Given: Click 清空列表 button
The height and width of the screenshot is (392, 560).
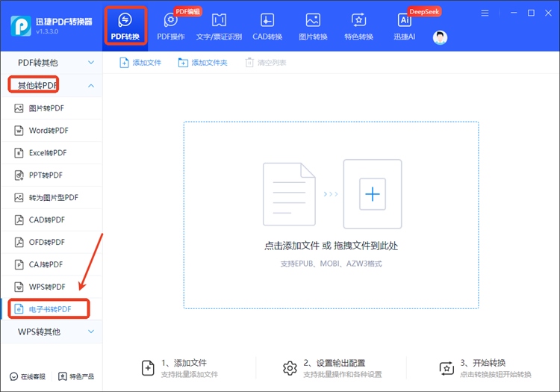Looking at the screenshot, I should (266, 63).
